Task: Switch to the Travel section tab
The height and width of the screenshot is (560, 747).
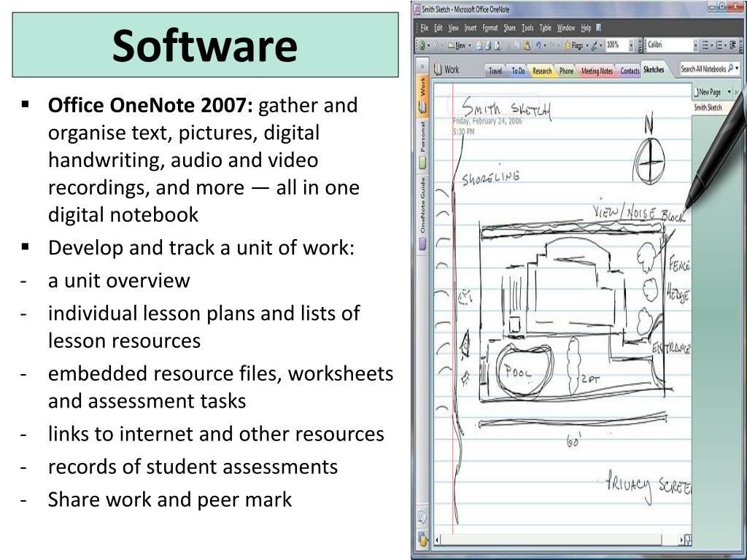Action: coord(495,71)
